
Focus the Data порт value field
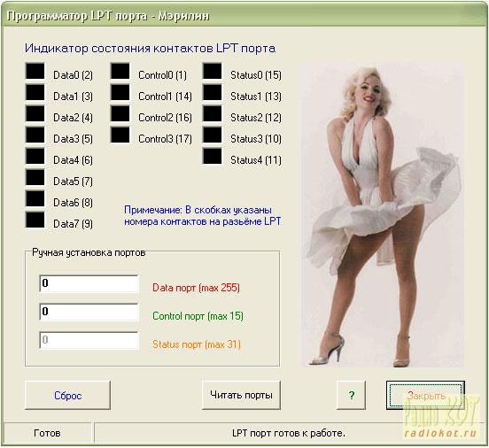pyautogui.click(x=89, y=283)
